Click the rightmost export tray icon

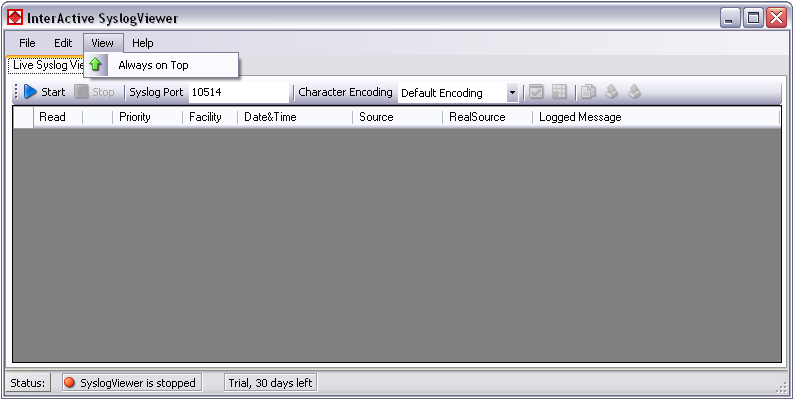(x=634, y=92)
